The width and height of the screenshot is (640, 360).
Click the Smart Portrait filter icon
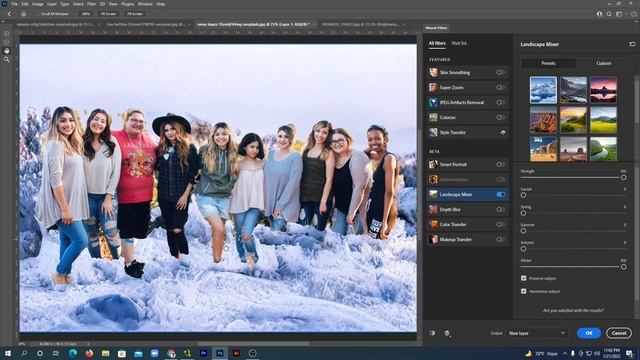click(433, 164)
